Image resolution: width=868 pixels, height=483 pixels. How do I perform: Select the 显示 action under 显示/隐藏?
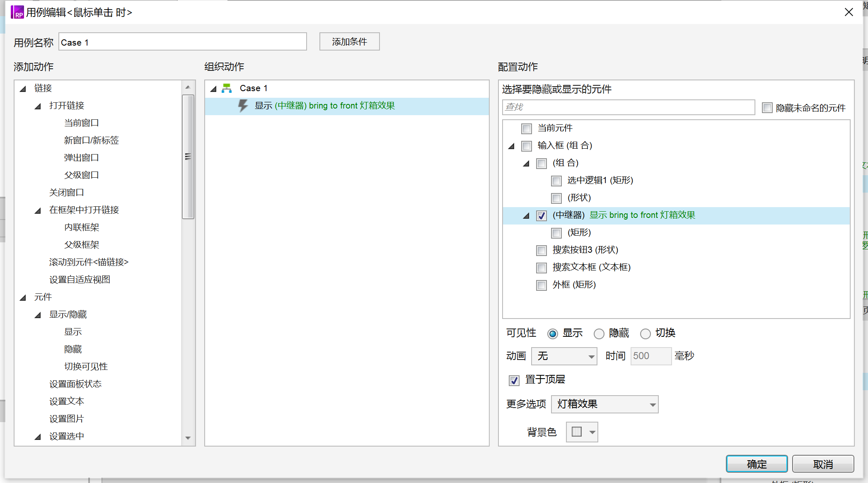point(73,332)
